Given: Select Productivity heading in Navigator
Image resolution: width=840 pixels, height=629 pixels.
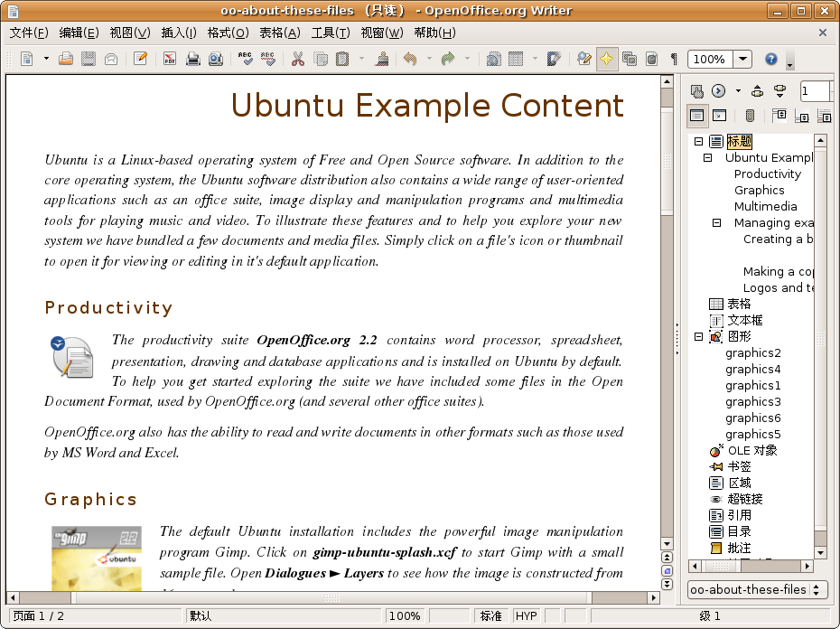Looking at the screenshot, I should click(768, 174).
